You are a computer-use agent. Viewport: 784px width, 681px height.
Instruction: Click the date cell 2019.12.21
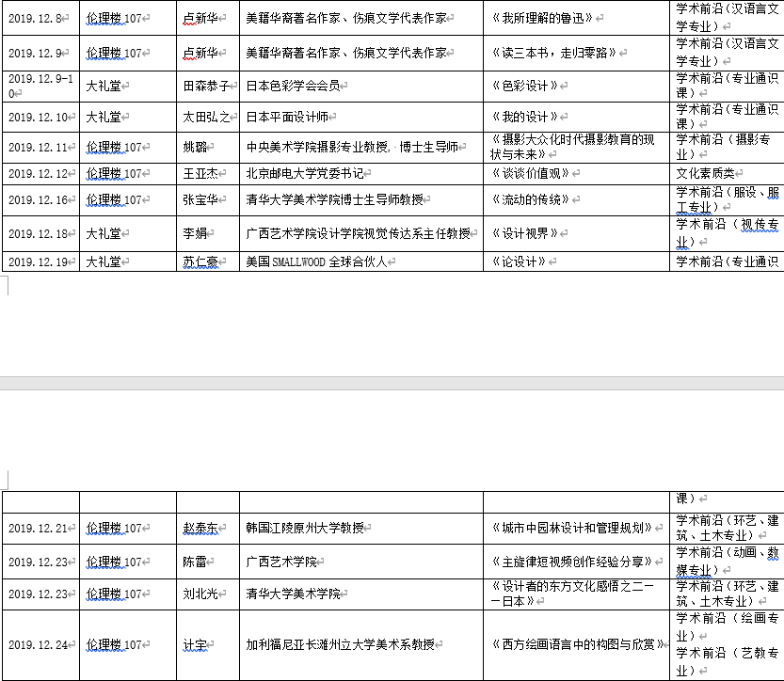coord(40,529)
